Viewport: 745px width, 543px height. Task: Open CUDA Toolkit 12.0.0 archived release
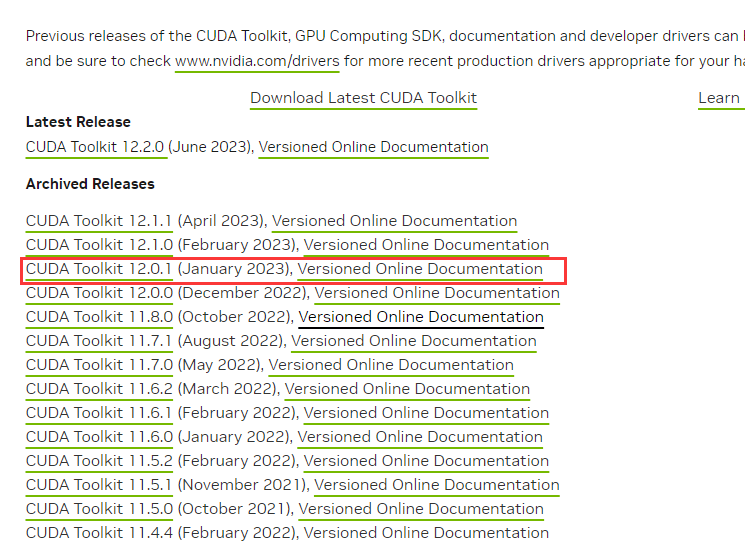pos(99,293)
